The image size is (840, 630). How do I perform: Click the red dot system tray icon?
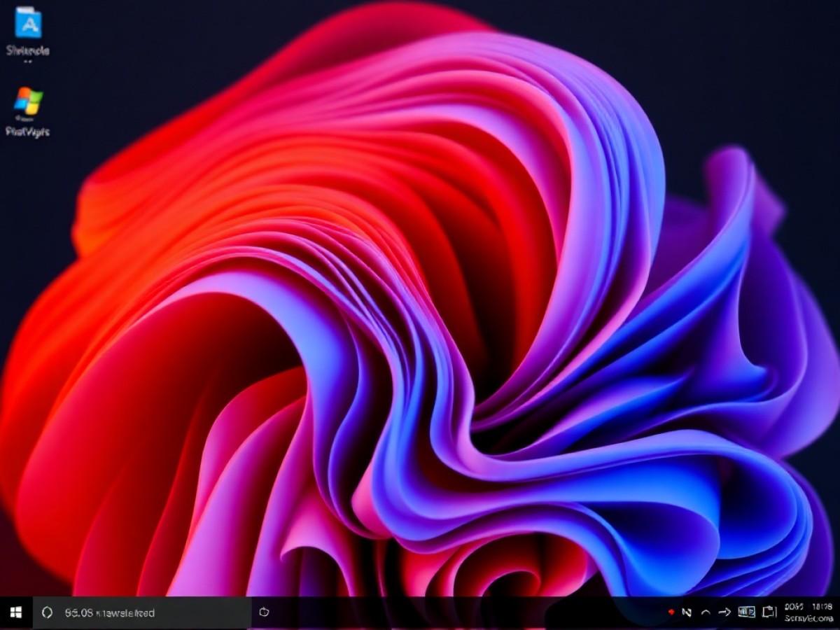coord(671,612)
